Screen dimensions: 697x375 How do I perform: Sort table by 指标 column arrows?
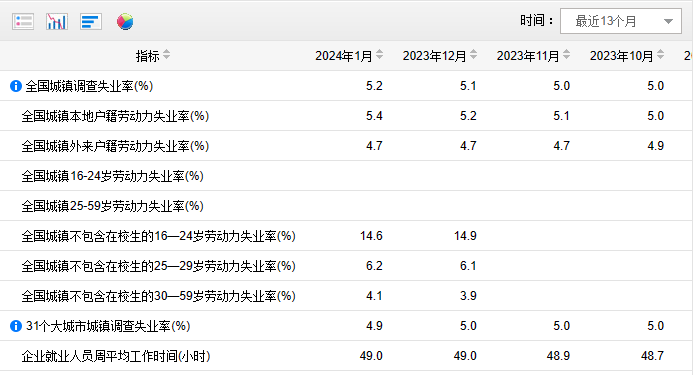(166, 55)
